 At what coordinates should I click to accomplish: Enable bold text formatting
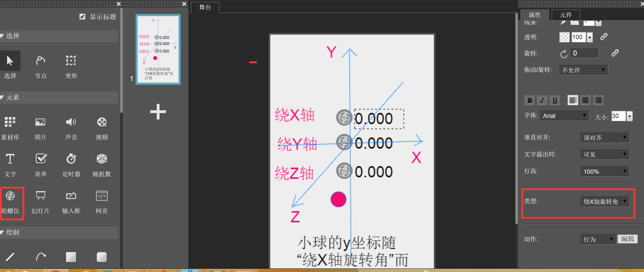pyautogui.click(x=529, y=100)
